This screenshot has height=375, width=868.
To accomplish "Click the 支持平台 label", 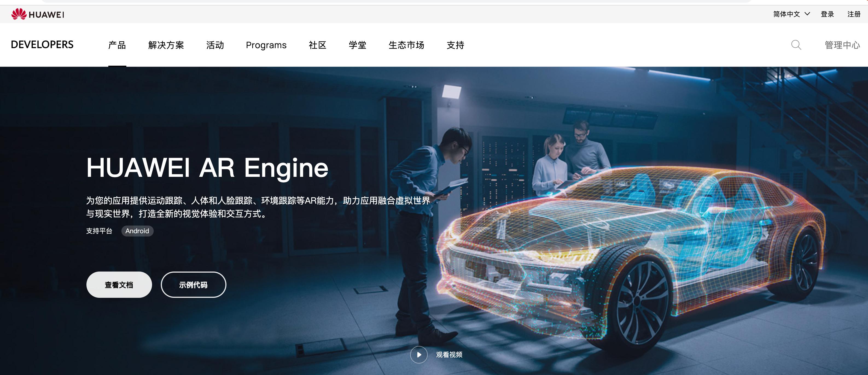I will [99, 231].
